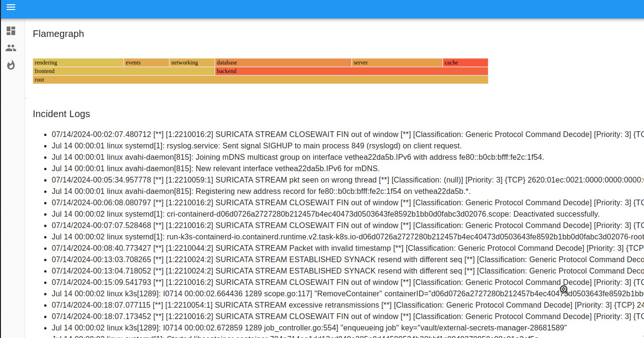644x338 pixels.
Task: Select the flame icon in the sidebar
Action: [11, 65]
